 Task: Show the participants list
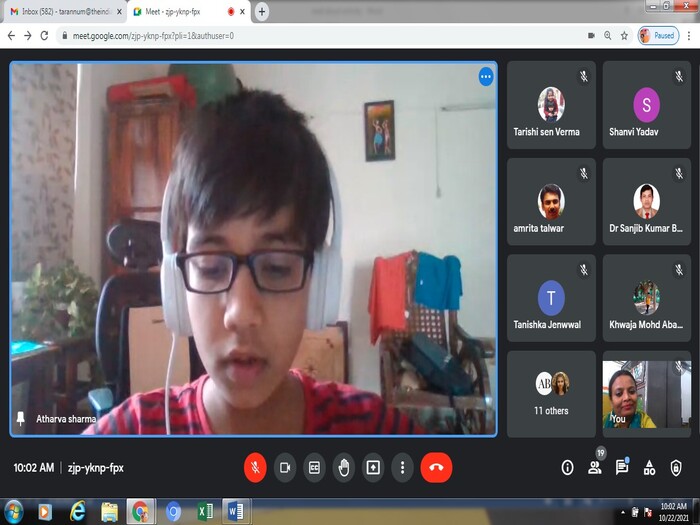coord(595,467)
